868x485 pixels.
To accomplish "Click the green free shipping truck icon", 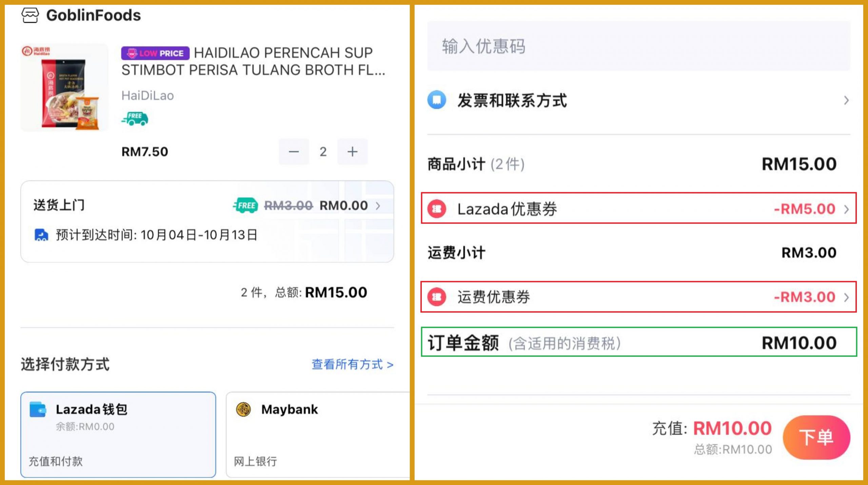I will coord(135,119).
